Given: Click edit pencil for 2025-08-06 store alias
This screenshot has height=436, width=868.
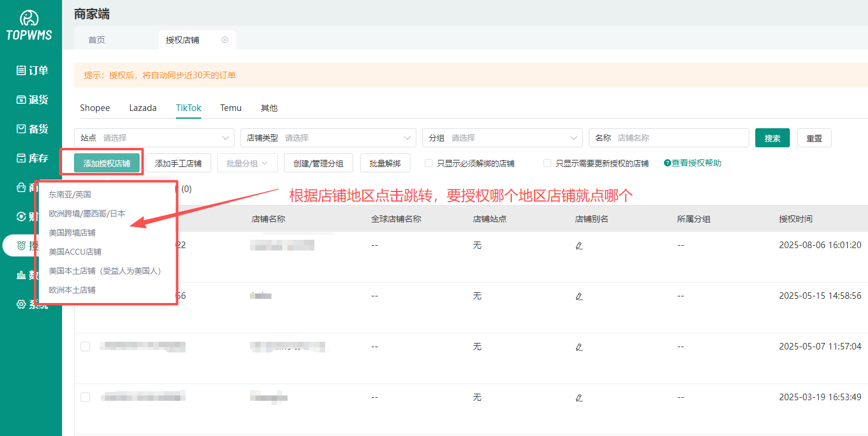Looking at the screenshot, I should pos(579,246).
